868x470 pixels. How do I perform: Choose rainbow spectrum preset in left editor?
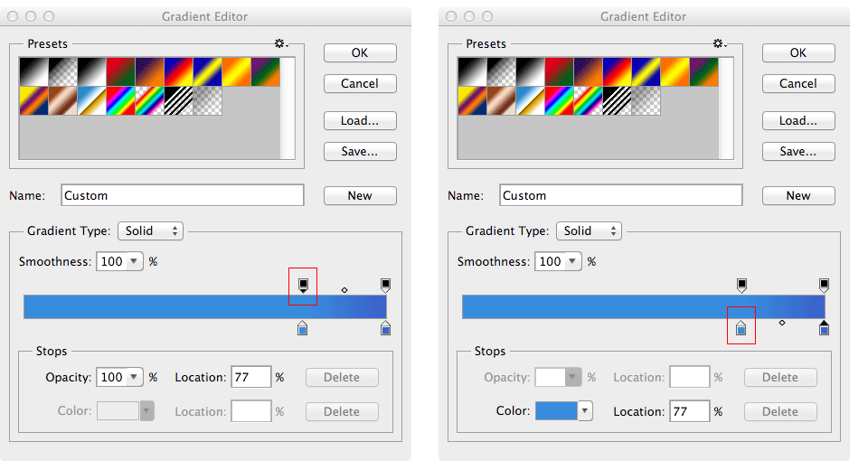click(120, 100)
